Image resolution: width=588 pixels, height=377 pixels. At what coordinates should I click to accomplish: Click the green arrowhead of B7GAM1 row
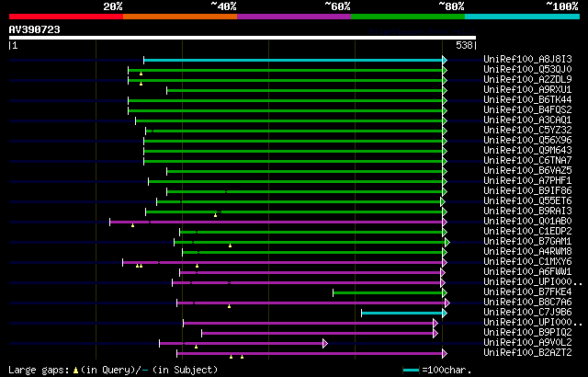447,243
